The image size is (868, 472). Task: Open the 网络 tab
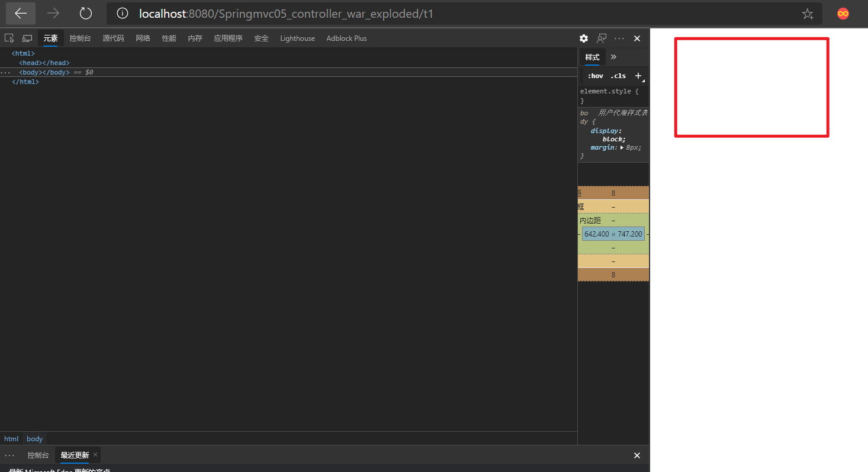pyautogui.click(x=143, y=38)
